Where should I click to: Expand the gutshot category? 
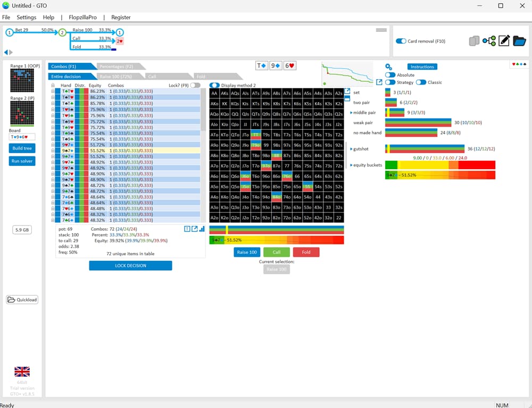[351, 149]
